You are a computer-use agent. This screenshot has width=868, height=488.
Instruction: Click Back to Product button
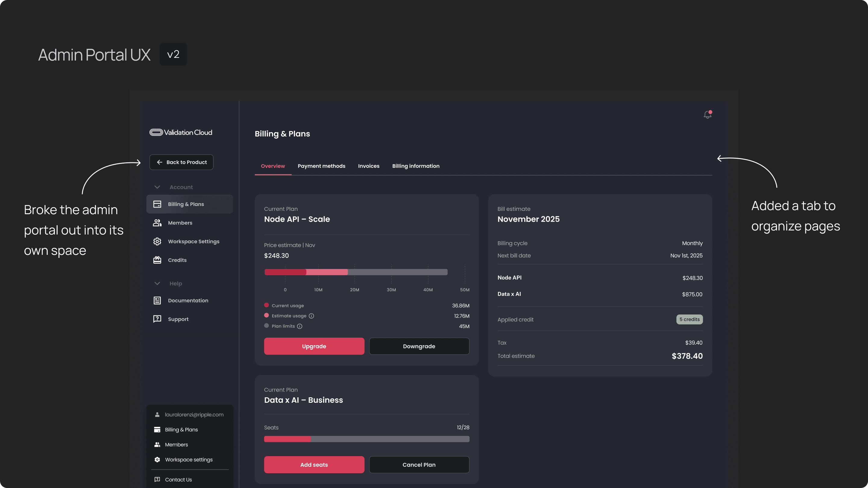pos(181,162)
